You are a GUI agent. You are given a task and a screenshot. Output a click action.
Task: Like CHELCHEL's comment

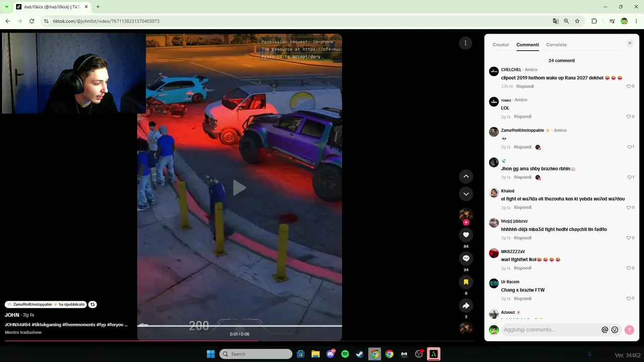point(628,86)
